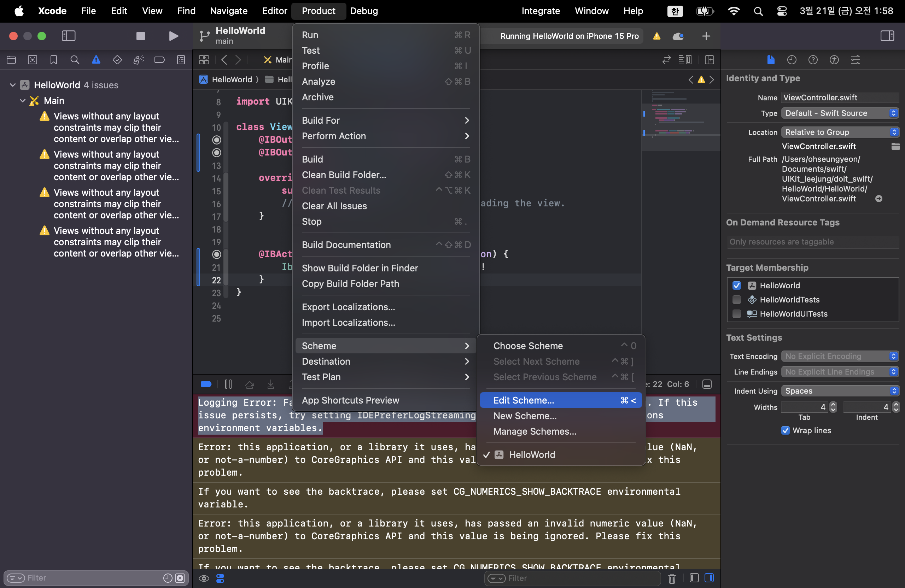Click the pause program execution icon
The height and width of the screenshot is (588, 905).
tap(228, 384)
